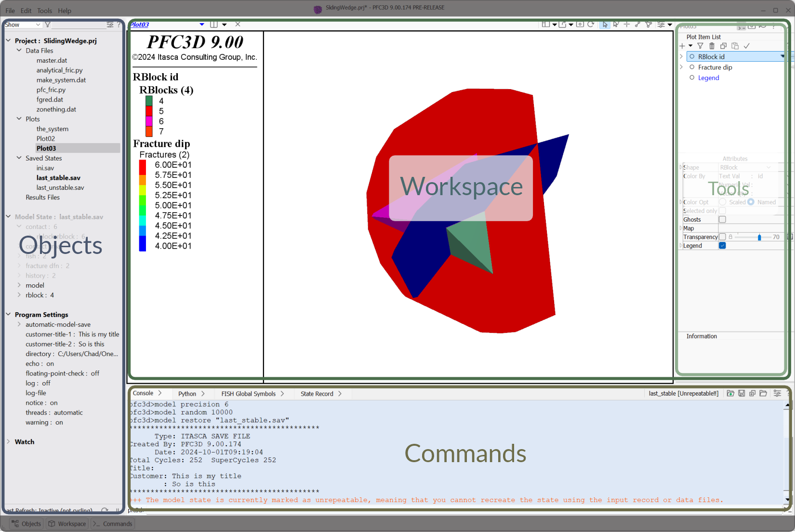Image resolution: width=795 pixels, height=532 pixels.
Task: Click the plus icon to add plot item
Action: [682, 46]
